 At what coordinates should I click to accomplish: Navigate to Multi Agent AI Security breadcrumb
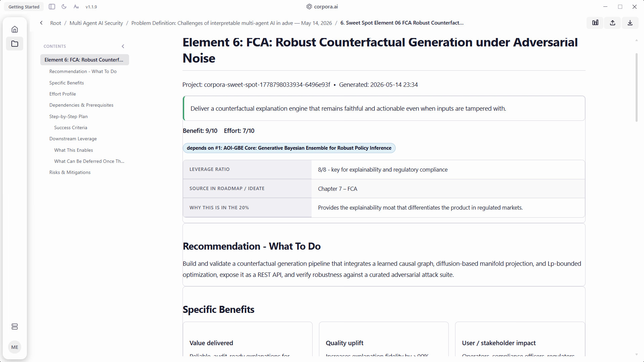[96, 23]
